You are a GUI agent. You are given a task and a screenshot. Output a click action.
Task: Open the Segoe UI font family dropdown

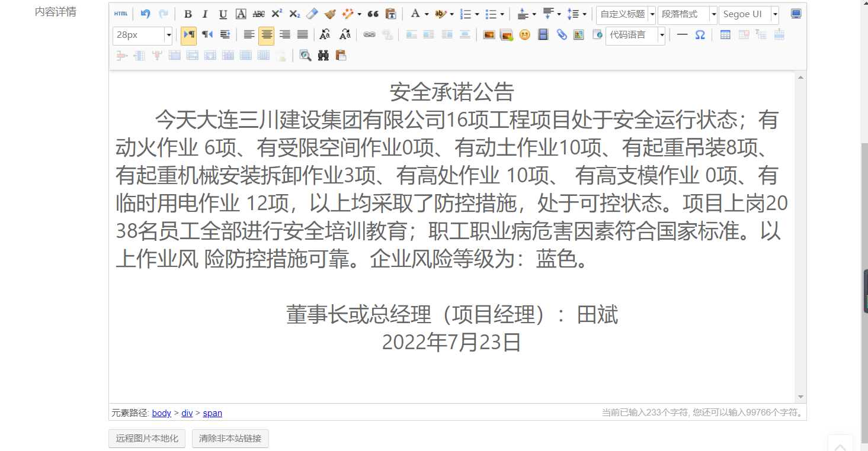(x=749, y=14)
